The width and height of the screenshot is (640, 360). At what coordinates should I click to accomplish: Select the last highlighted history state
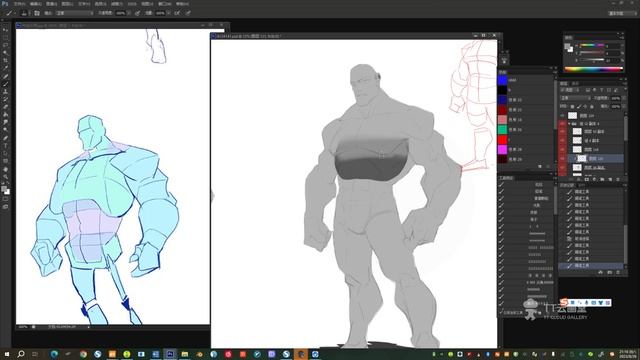point(591,265)
